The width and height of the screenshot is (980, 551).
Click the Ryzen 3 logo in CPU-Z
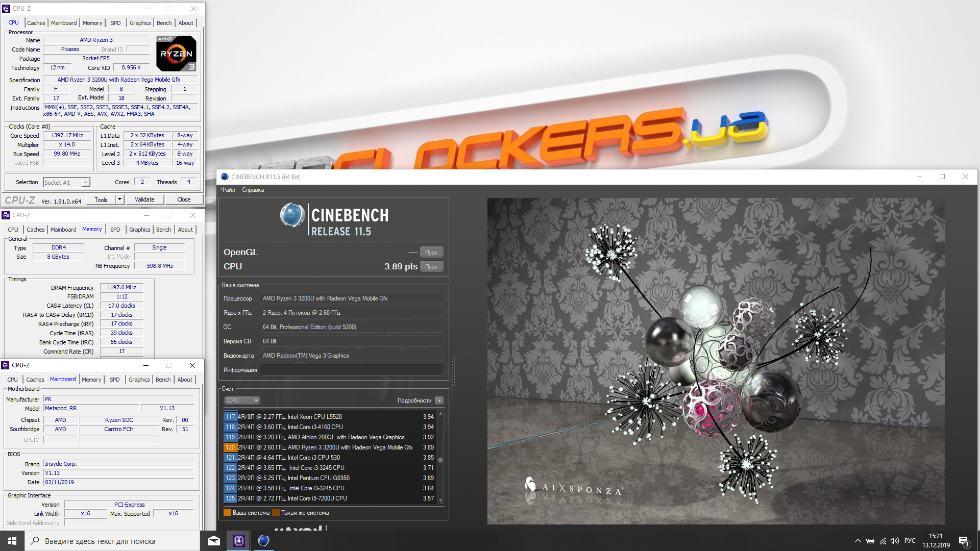[176, 54]
